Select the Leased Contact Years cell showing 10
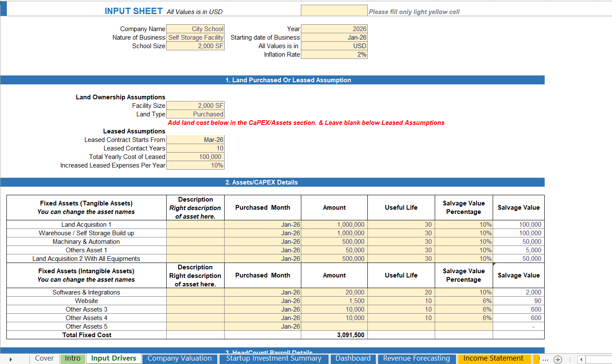The height and width of the screenshot is (364, 612). click(195, 148)
